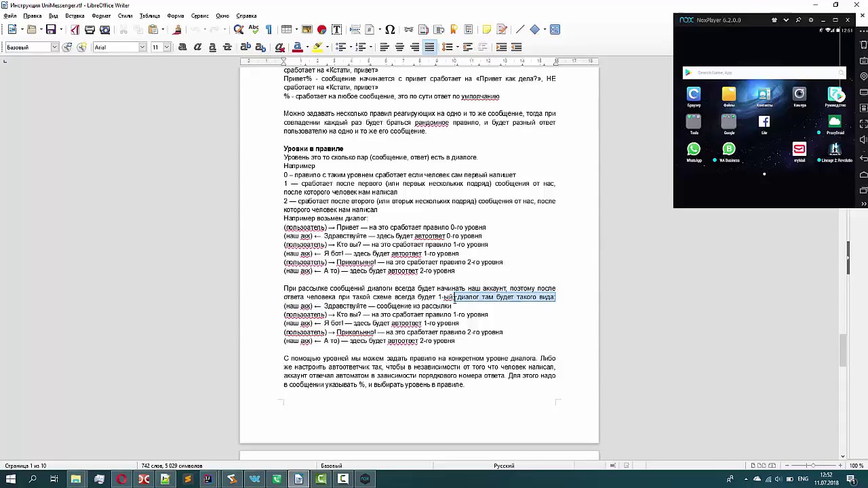Open the font size dropdown
Image resolution: width=868 pixels, height=488 pixels.
(x=167, y=47)
